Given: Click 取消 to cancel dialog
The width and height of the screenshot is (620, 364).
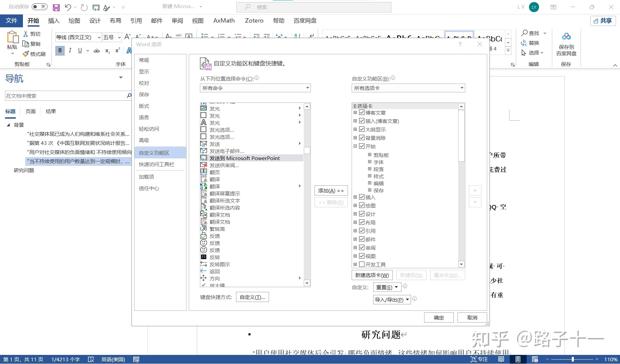Looking at the screenshot, I should point(472,317).
